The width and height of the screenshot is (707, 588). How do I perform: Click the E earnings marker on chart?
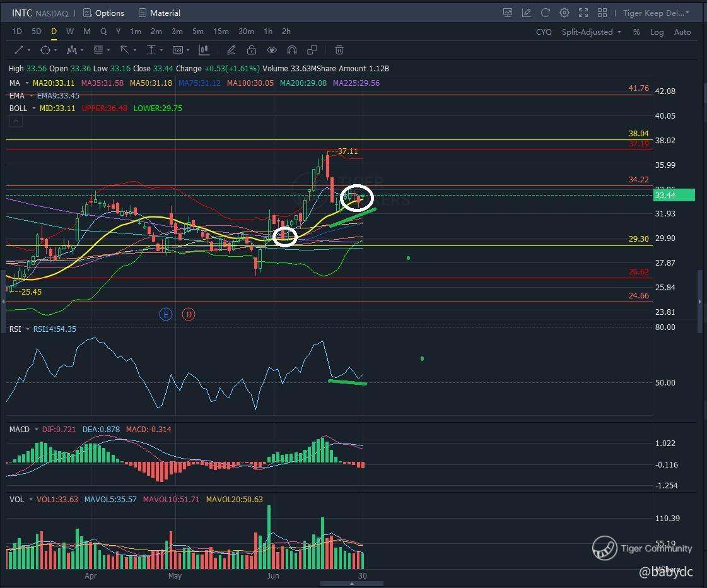[166, 314]
